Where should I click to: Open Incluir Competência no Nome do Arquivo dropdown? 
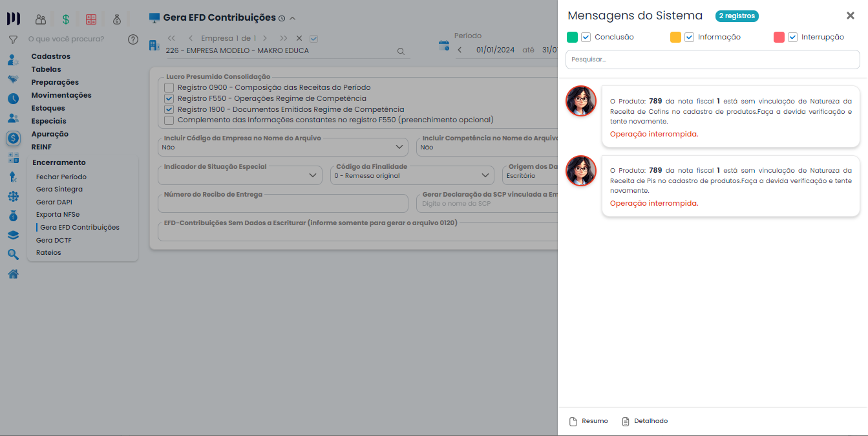(x=487, y=147)
